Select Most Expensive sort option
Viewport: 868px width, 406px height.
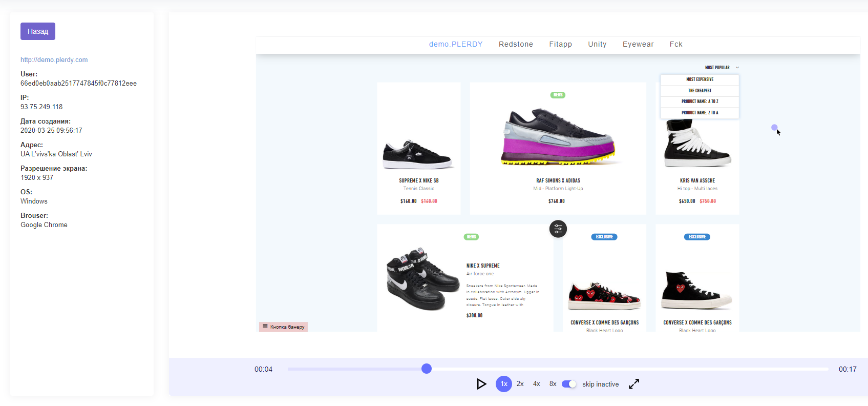coord(700,79)
